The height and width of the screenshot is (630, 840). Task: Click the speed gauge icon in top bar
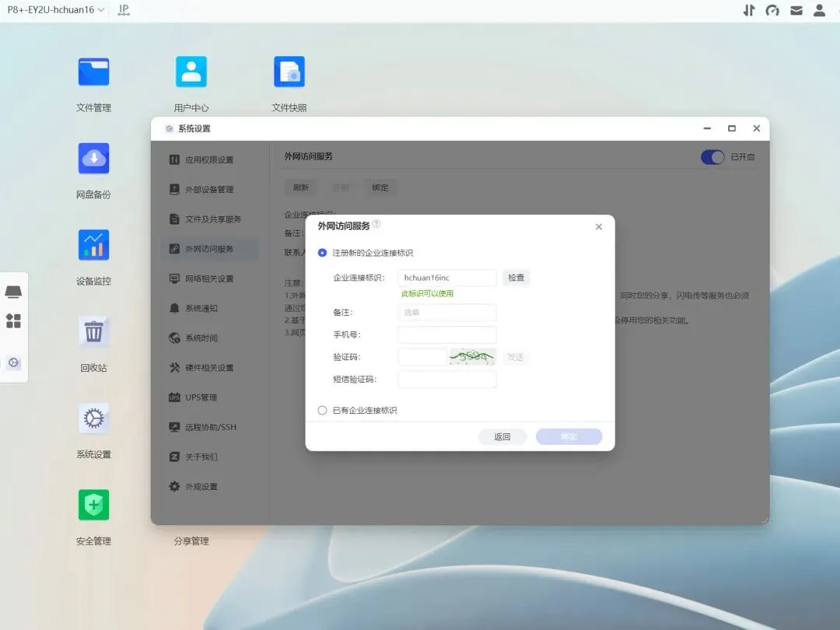(772, 10)
